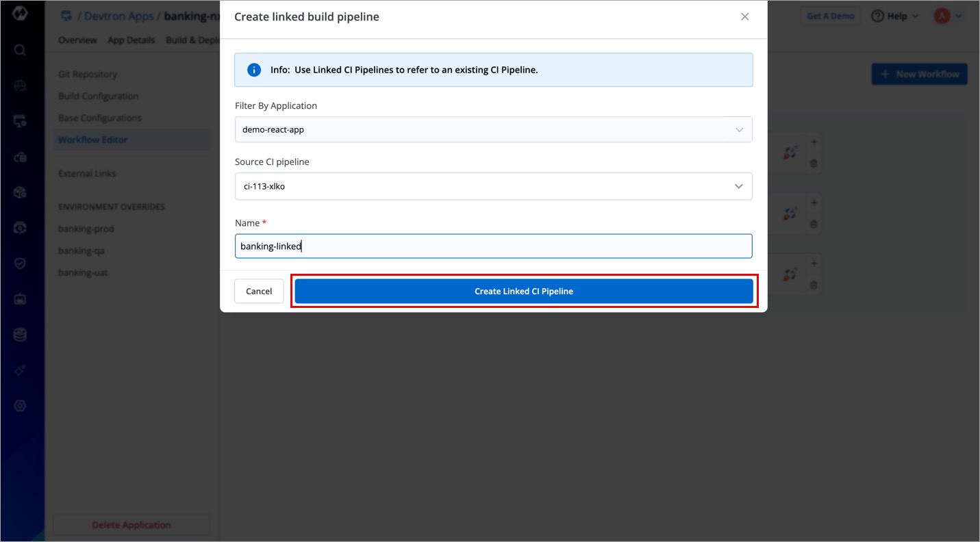
Task: Expand the Filter By Application dropdown
Action: point(493,130)
